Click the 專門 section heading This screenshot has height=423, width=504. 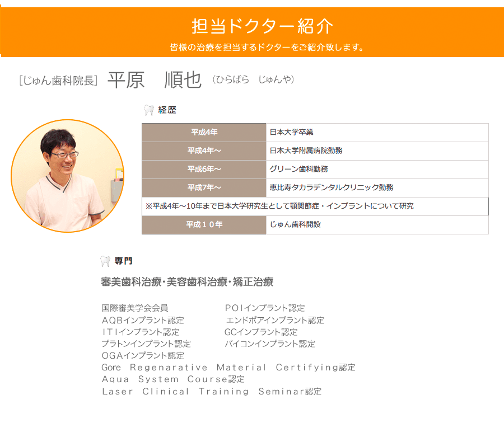[123, 261]
